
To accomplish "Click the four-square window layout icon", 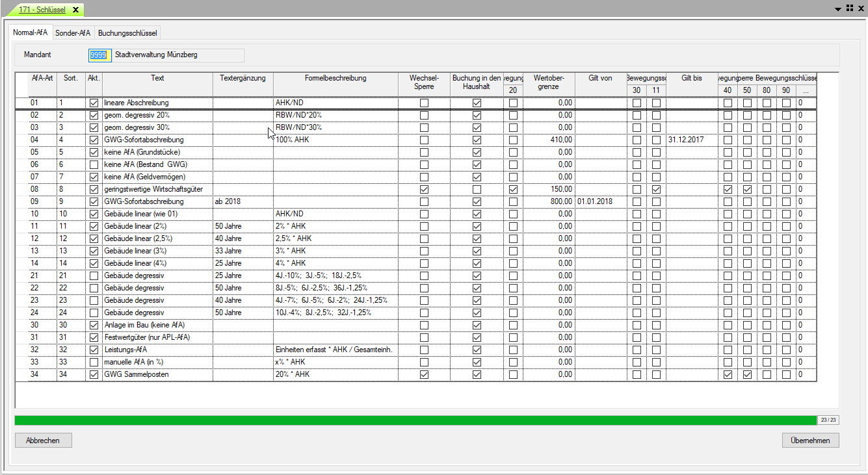I will click(x=849, y=8).
